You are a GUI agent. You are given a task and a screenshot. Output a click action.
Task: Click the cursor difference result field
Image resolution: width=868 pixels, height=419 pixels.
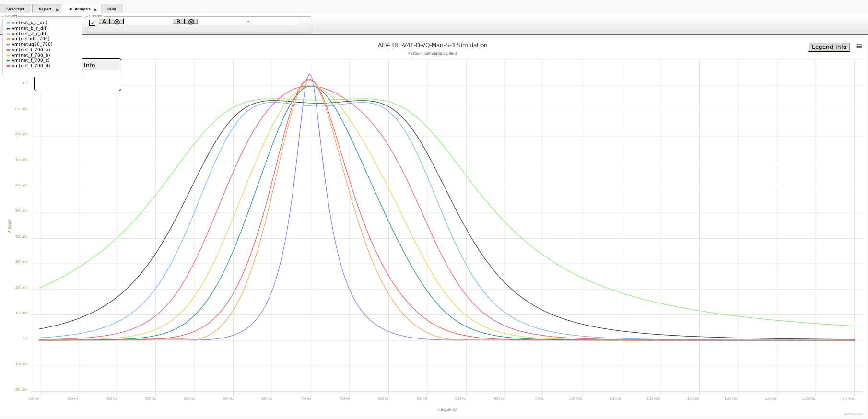(x=275, y=22)
